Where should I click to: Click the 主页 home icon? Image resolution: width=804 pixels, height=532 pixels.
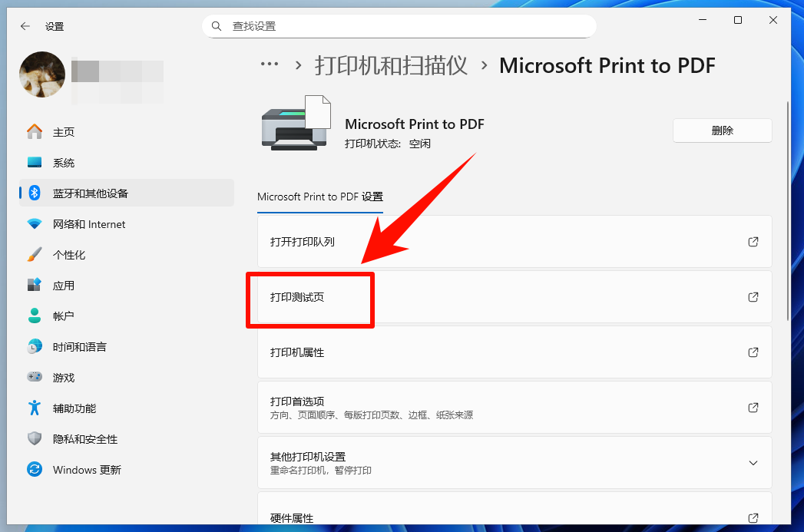(35, 132)
